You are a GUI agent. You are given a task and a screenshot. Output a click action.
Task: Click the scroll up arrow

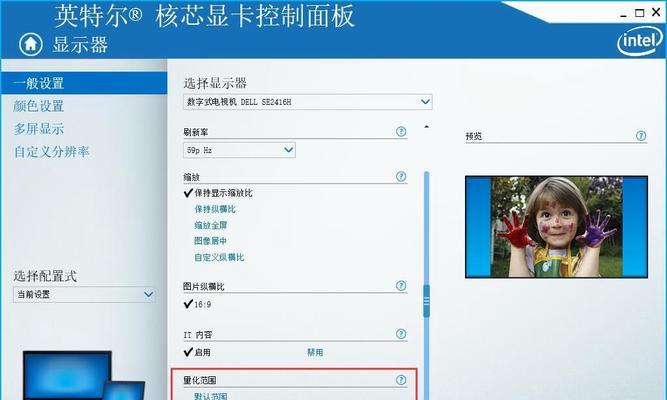426,126
